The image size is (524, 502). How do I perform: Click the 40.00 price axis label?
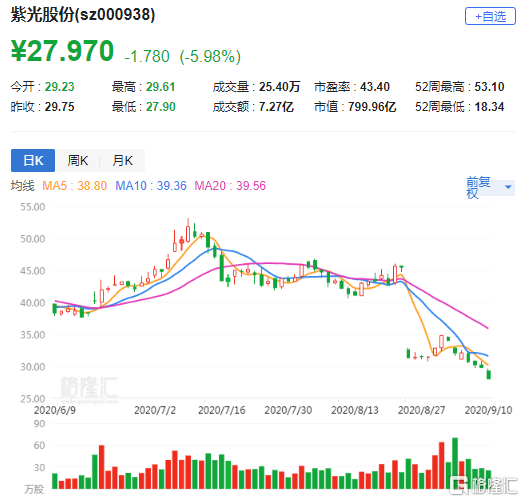click(33, 303)
